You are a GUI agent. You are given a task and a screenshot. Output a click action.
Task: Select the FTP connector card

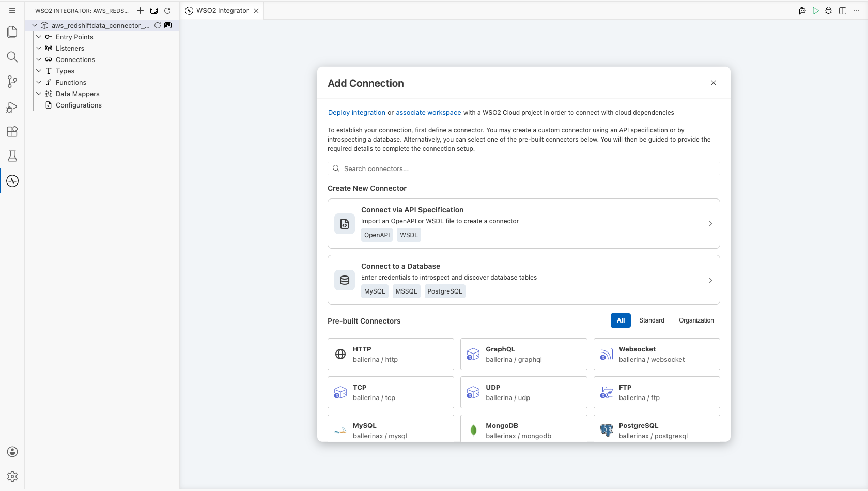657,392
